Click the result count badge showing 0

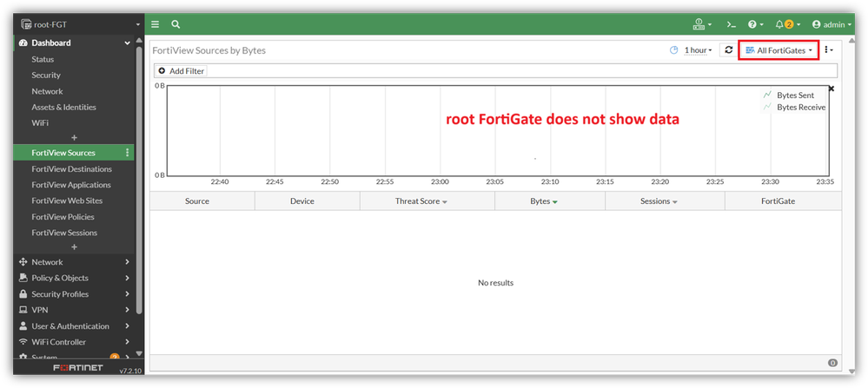point(832,363)
